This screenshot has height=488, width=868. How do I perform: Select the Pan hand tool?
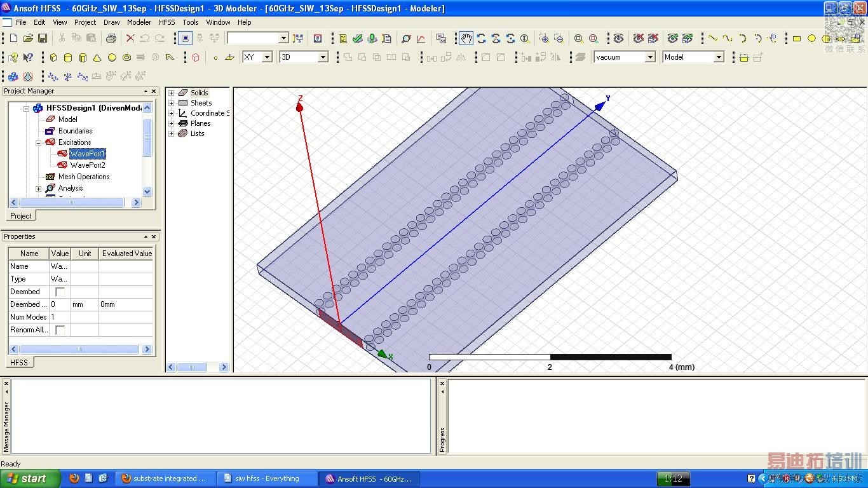(466, 38)
